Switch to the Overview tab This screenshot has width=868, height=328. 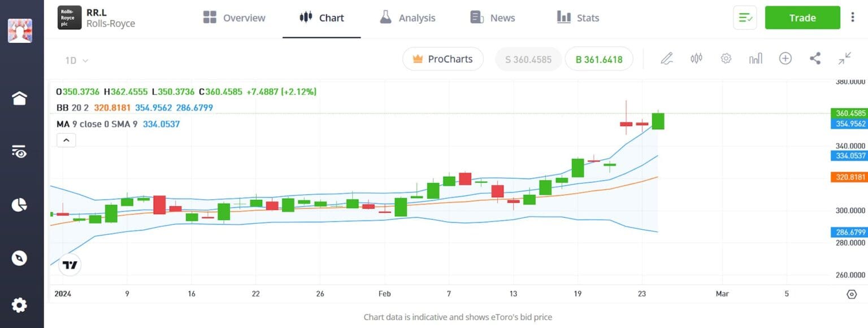tap(234, 18)
